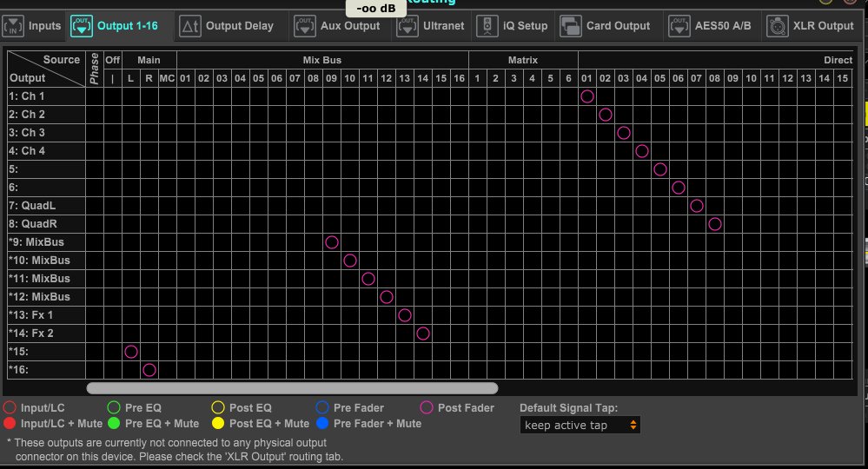The image size is (868, 469).
Task: Select the Input/LC red outline tap
Action: coord(10,407)
